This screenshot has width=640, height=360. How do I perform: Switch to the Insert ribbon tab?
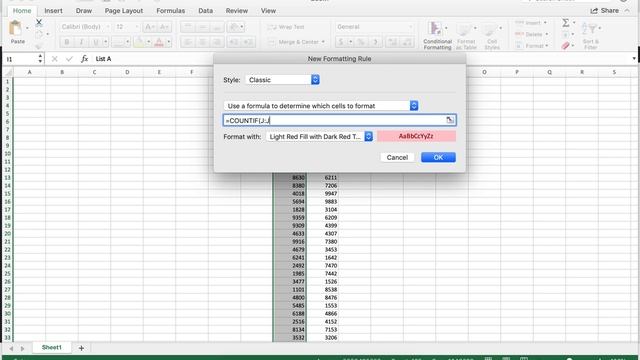53,11
